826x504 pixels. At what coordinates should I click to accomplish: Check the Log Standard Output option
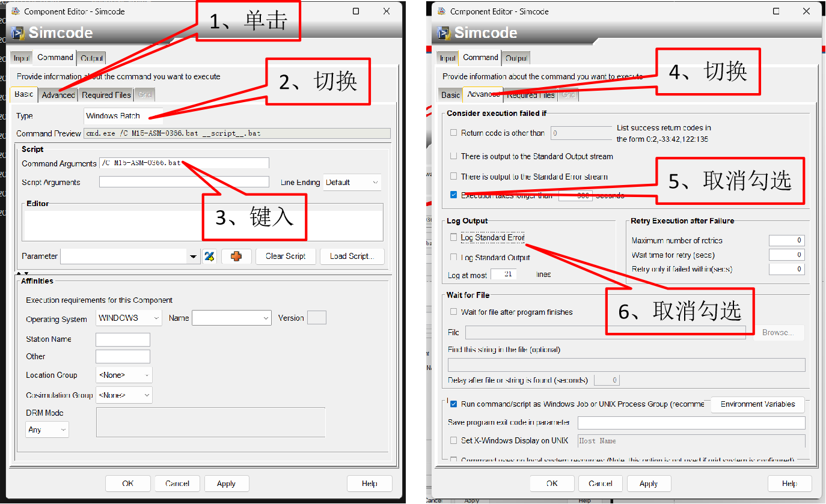point(454,257)
